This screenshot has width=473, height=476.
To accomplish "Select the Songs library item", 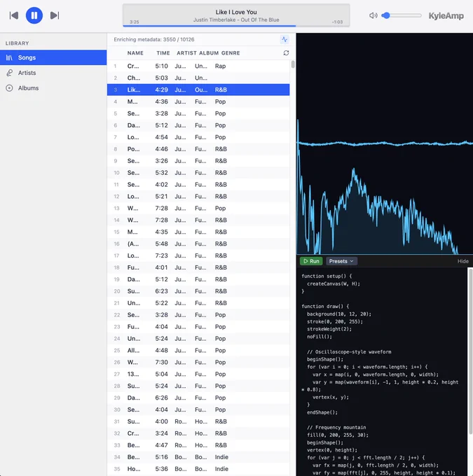I will [x=53, y=57].
